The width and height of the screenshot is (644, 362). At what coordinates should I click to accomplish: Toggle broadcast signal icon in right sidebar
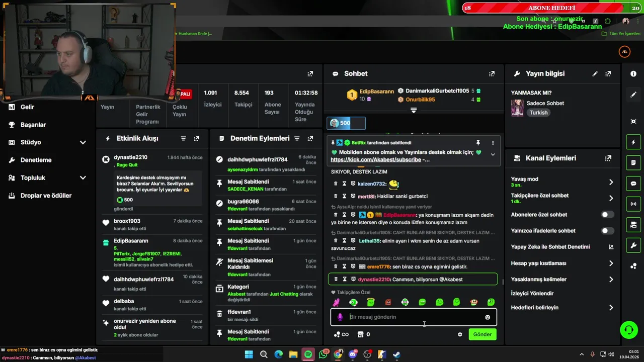[x=633, y=204]
